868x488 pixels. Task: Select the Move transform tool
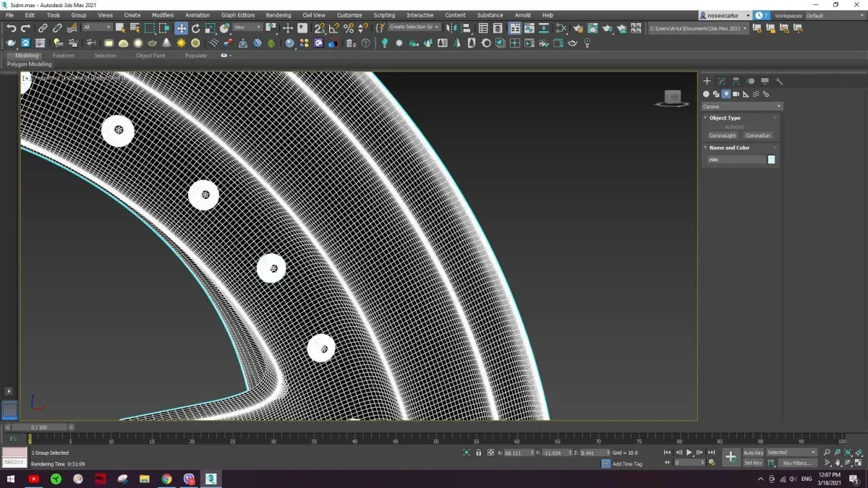click(181, 28)
